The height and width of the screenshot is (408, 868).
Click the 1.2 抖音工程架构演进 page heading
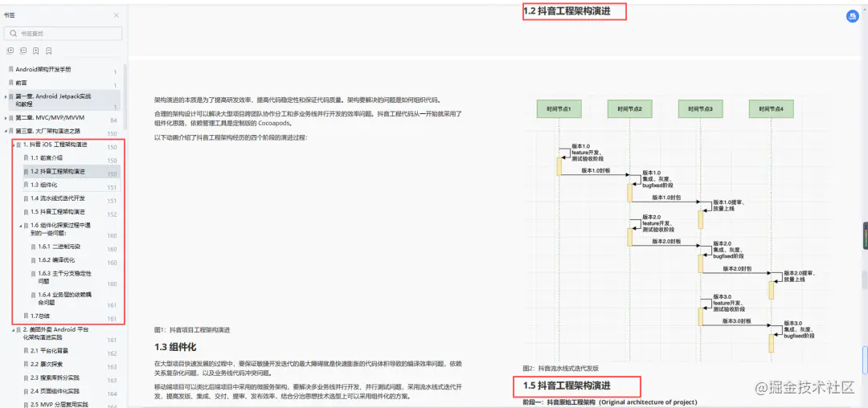pyautogui.click(x=567, y=10)
